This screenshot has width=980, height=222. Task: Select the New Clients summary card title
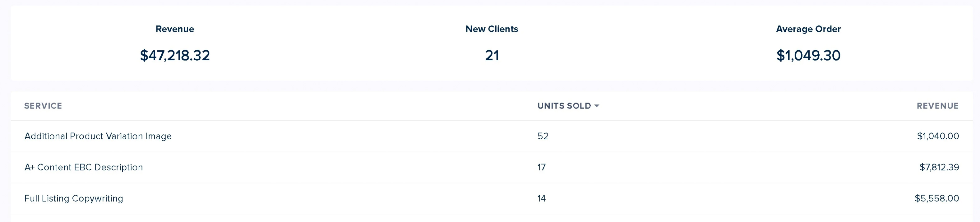pos(492,29)
